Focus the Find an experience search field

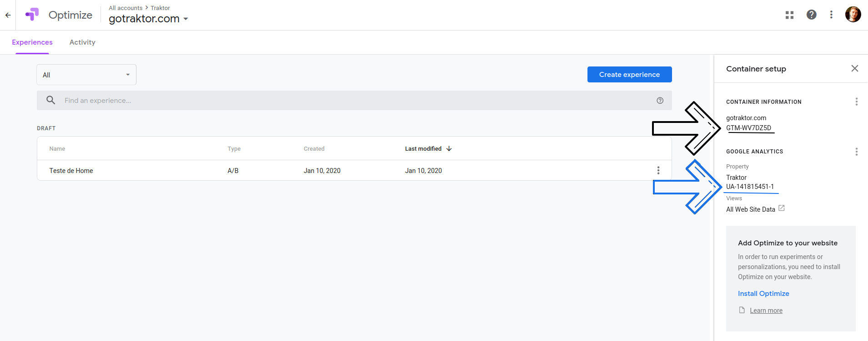354,100
